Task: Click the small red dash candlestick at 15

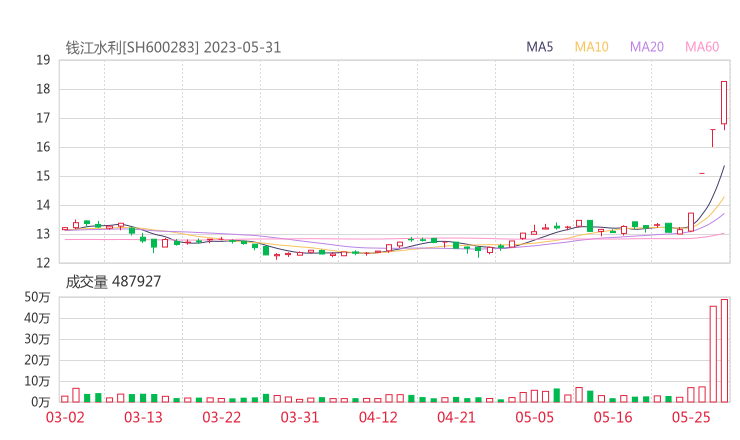Action: (x=702, y=173)
